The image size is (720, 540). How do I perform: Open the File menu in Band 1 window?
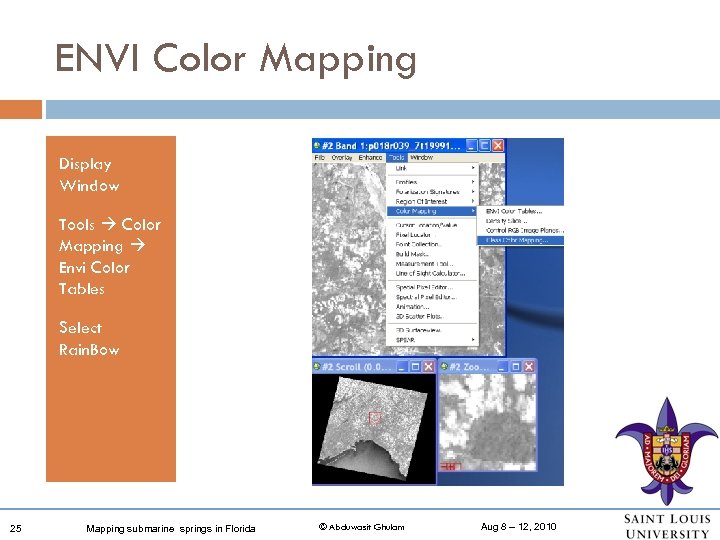coord(320,158)
